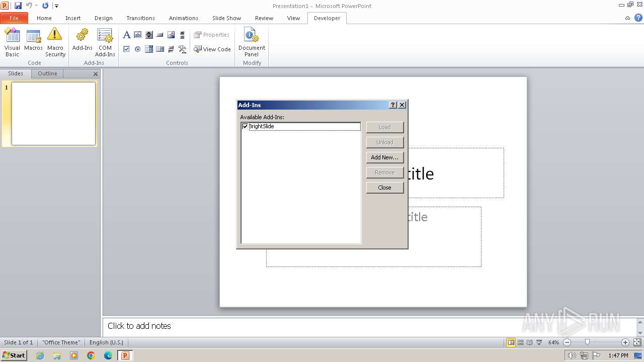
Task: Open the Visual Basic editor
Action: [x=12, y=43]
